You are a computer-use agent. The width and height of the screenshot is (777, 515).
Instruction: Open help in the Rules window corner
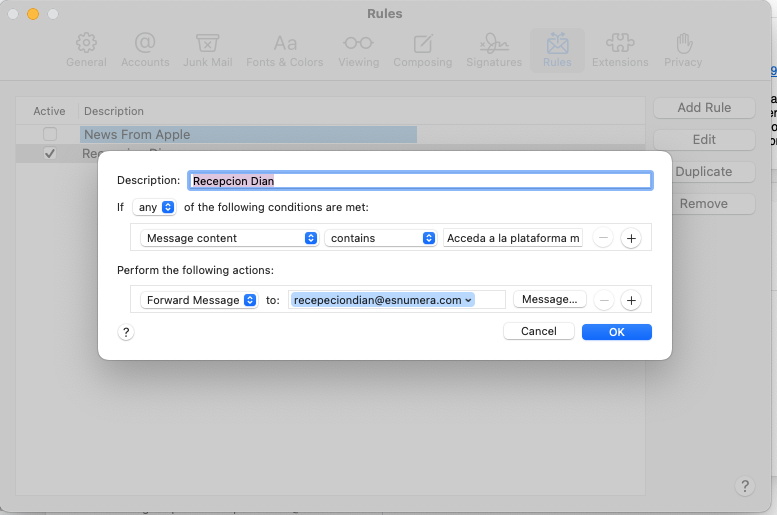[x=744, y=486]
